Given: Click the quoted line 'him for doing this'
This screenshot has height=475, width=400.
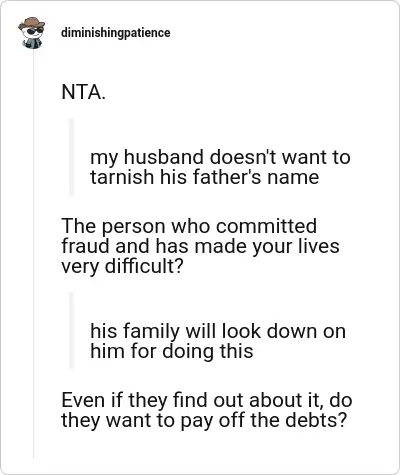Looking at the screenshot, I should pyautogui.click(x=172, y=351).
